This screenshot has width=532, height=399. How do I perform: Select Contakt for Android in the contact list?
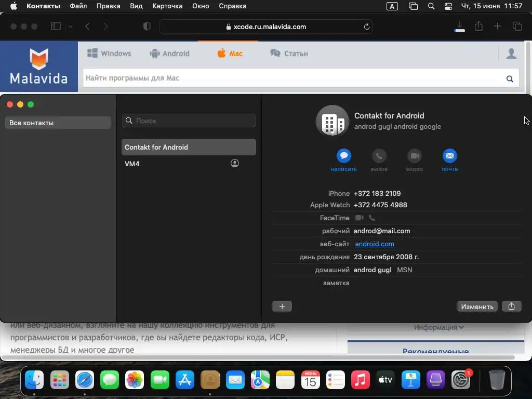(189, 147)
